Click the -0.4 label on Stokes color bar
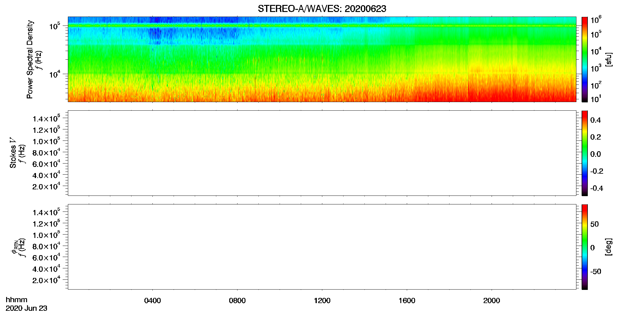 pyautogui.click(x=596, y=188)
